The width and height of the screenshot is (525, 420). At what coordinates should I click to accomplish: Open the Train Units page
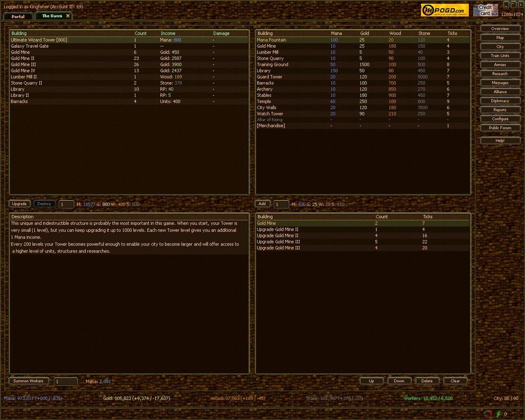pos(500,56)
